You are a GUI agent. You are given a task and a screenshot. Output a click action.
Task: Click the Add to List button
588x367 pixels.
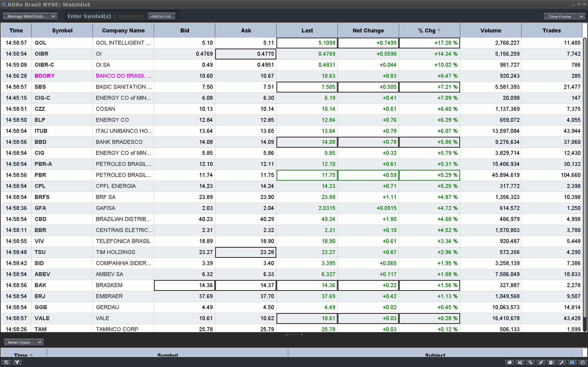161,16
